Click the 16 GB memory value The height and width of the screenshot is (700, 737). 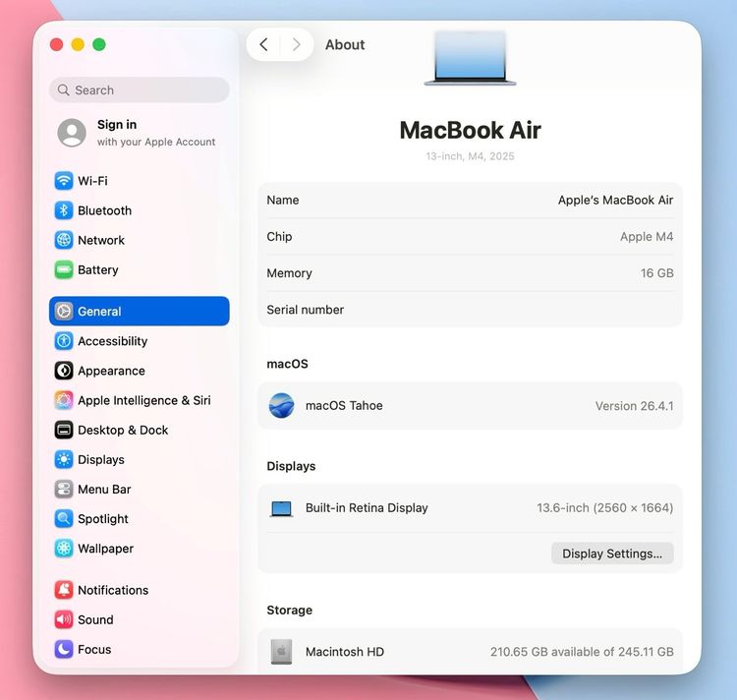(656, 273)
